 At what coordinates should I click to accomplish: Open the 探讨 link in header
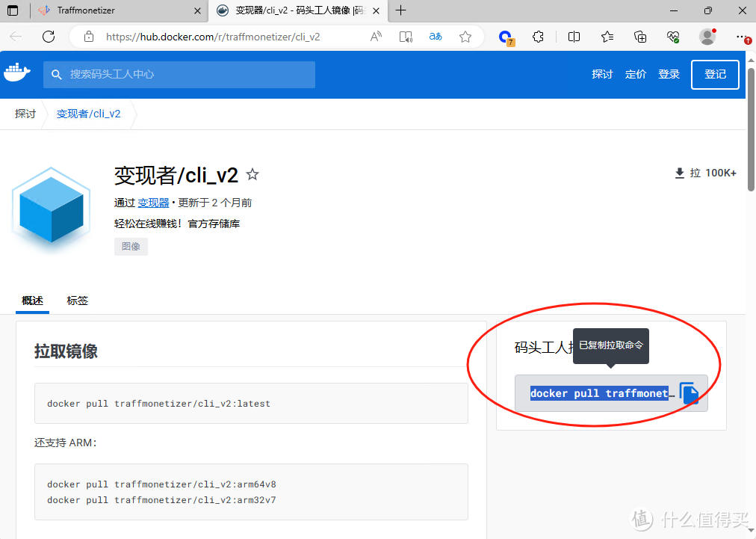(x=602, y=74)
